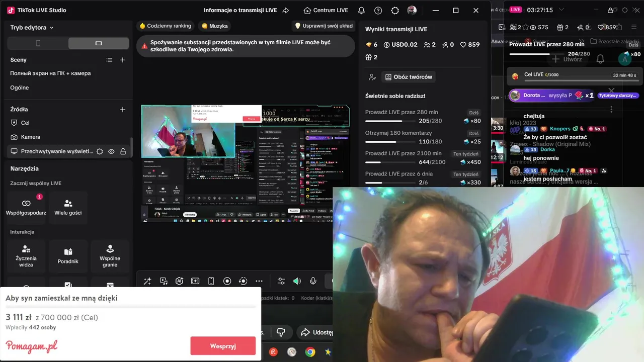Click the stream preview in the editor canvas

coord(246,163)
